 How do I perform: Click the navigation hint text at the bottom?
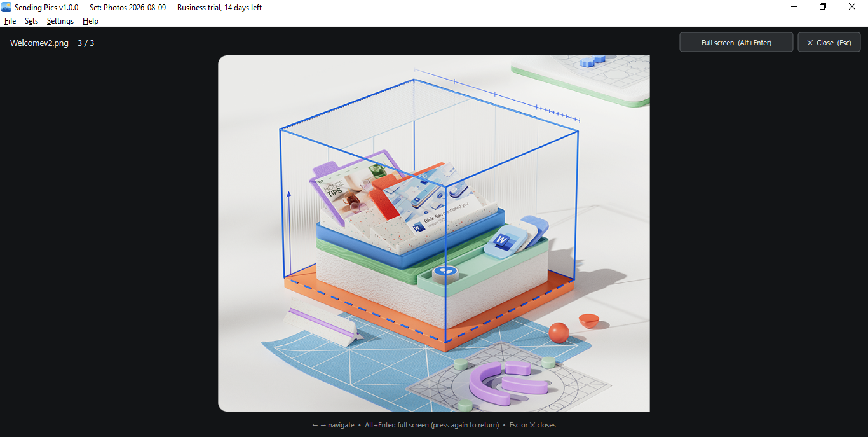click(434, 425)
